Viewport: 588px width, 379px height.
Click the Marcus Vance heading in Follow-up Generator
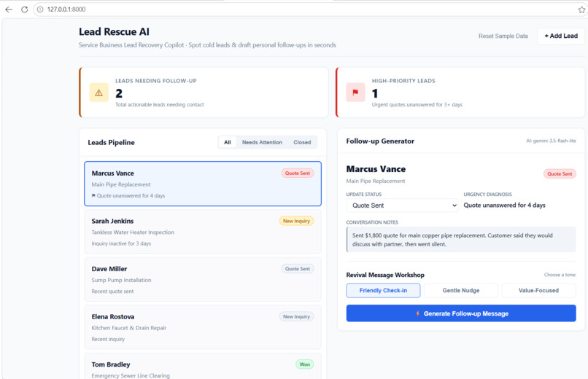click(x=376, y=169)
